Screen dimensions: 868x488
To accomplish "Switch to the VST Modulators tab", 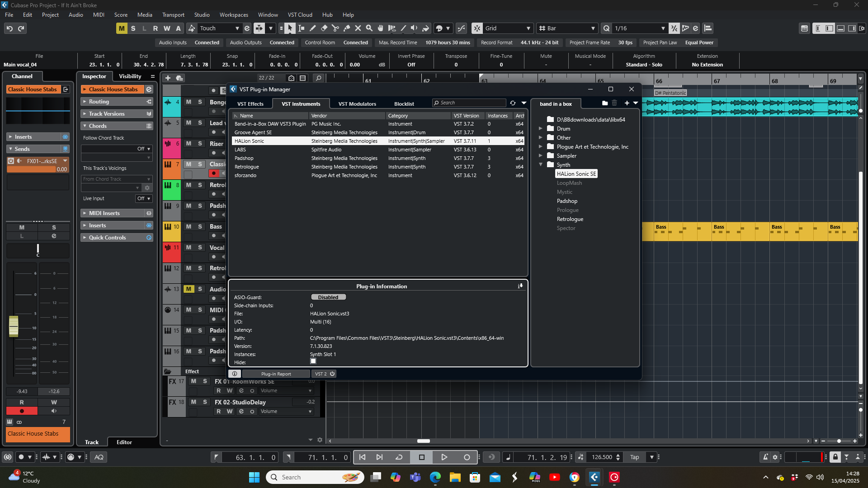I will (x=357, y=104).
